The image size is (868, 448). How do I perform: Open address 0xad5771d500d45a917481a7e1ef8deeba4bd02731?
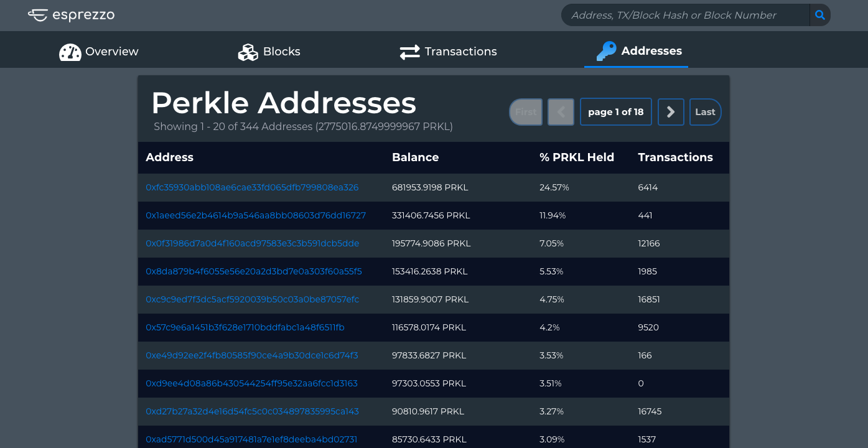coord(251,439)
